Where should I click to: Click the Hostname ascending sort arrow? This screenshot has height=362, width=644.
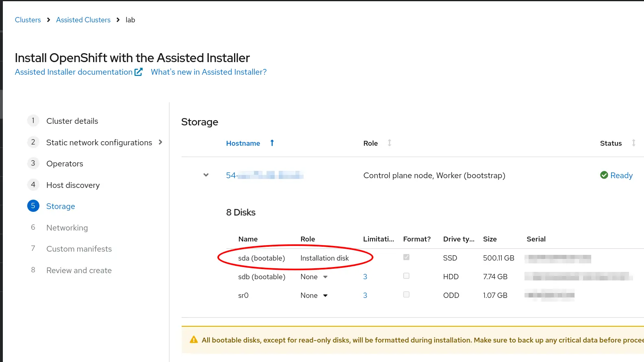(272, 143)
